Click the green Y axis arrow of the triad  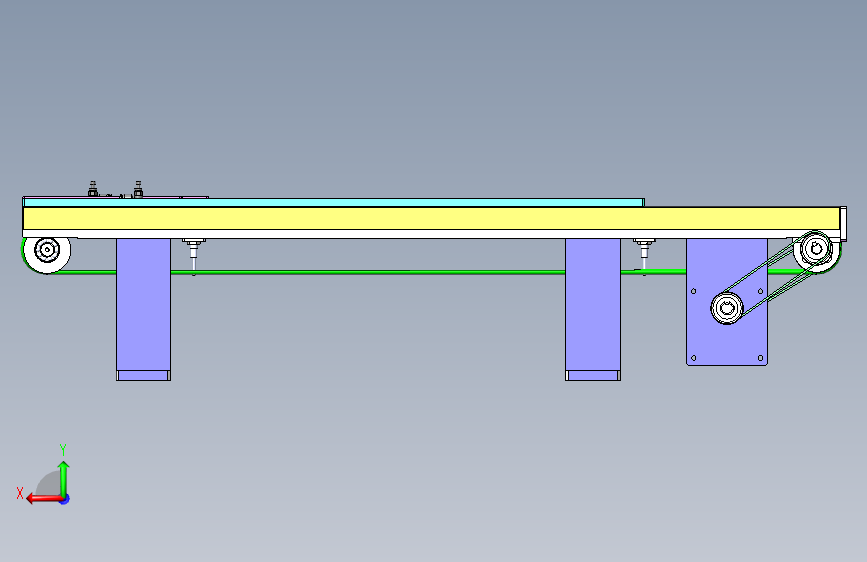pos(64,477)
